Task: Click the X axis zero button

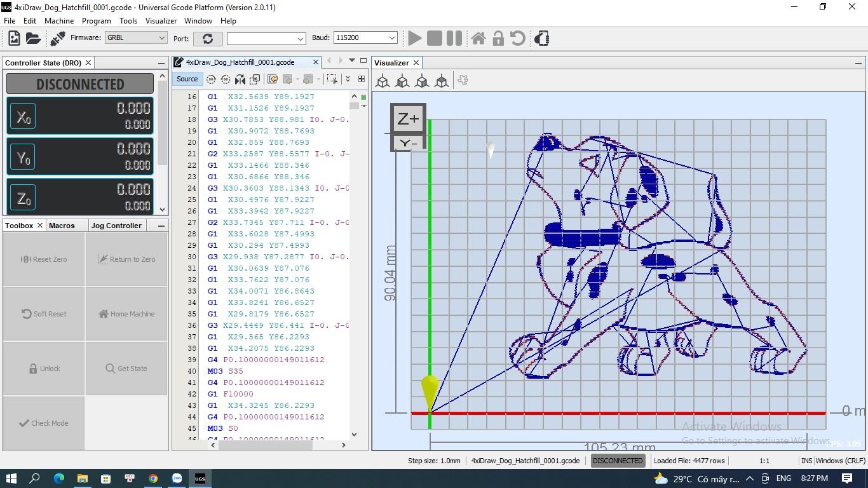Action: (23, 117)
